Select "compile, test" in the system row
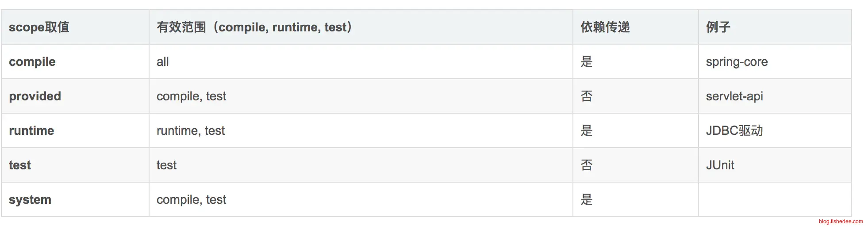Screen dimensions: 868x229 coord(191,200)
